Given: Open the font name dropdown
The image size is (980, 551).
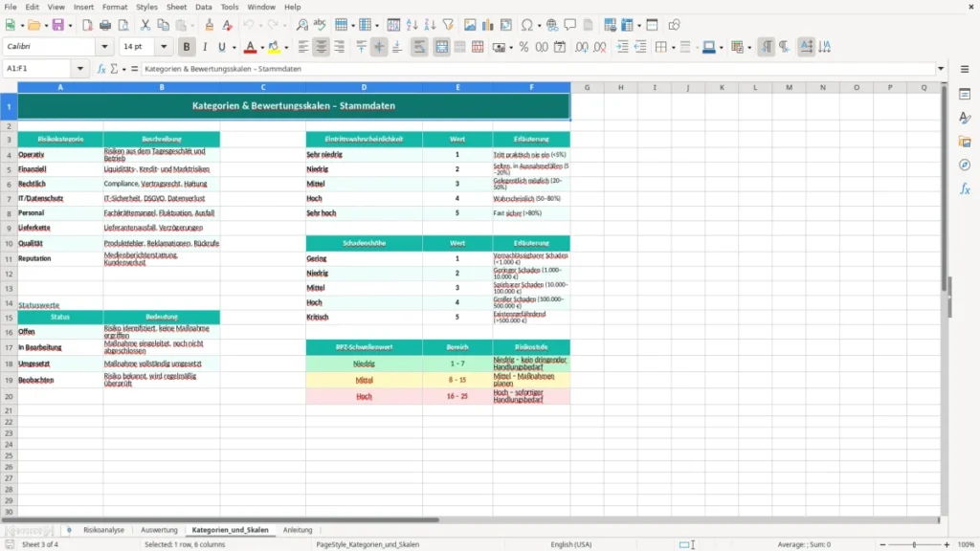Looking at the screenshot, I should [104, 46].
